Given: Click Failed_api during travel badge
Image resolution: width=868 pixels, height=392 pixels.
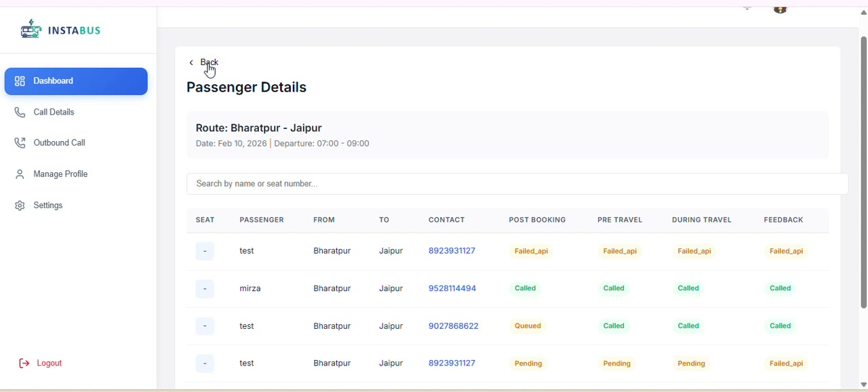Looking at the screenshot, I should [x=695, y=251].
